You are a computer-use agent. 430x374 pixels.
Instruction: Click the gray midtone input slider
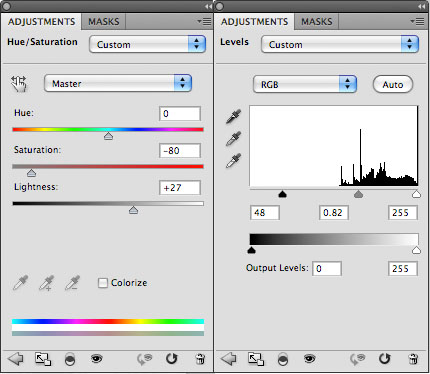tap(358, 194)
